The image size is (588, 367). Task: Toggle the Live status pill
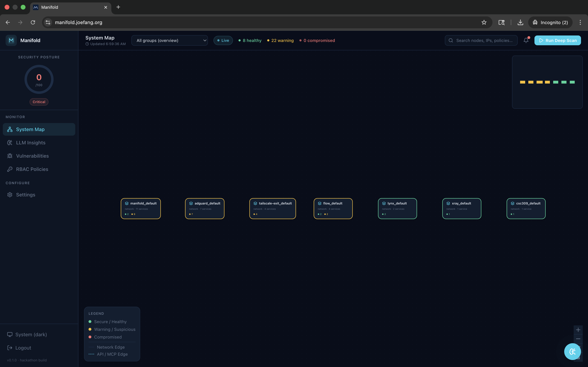(x=223, y=40)
